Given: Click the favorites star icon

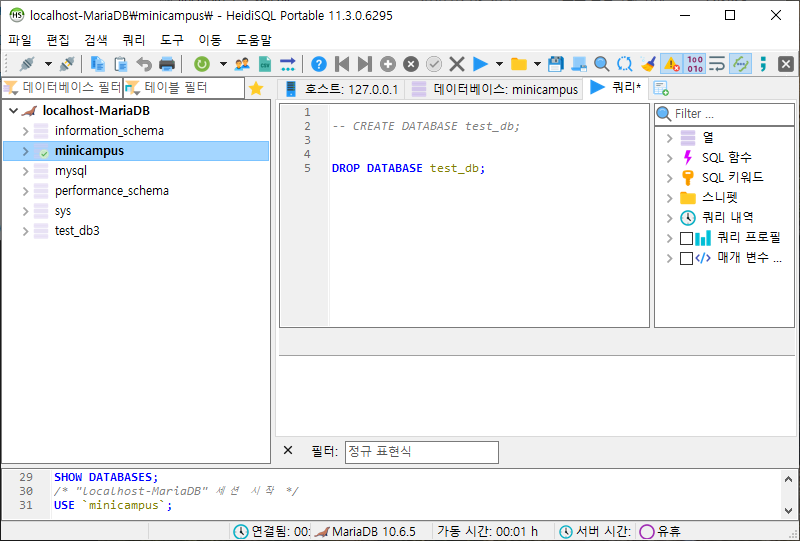Looking at the screenshot, I should coord(256,89).
